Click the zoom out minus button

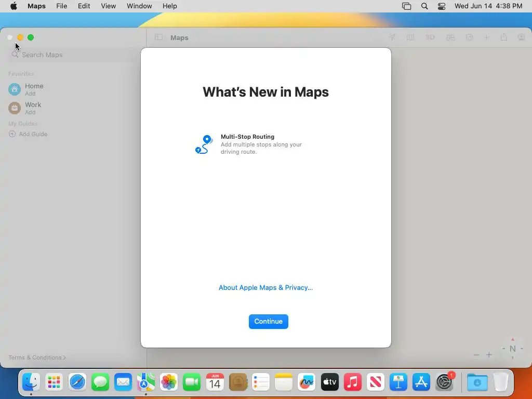(x=476, y=355)
